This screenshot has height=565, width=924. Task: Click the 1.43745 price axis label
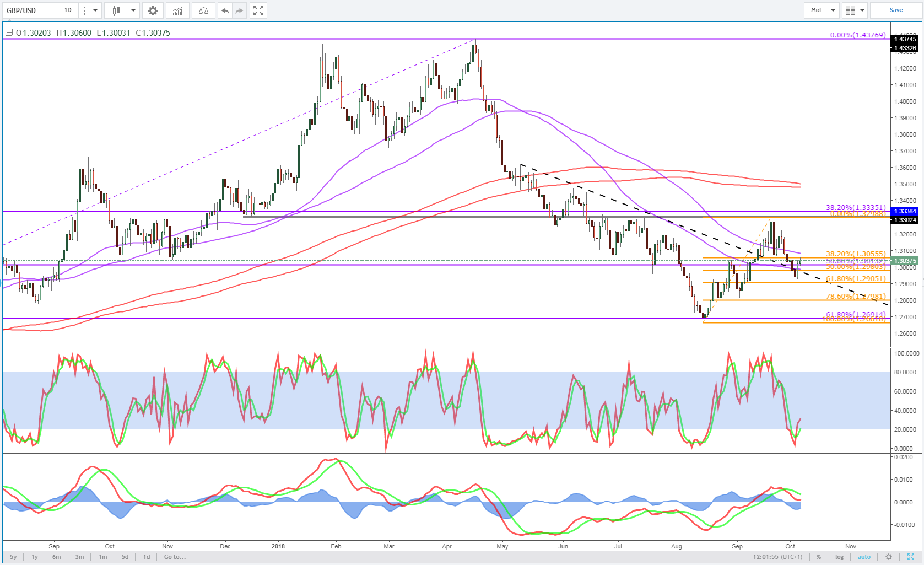905,39
